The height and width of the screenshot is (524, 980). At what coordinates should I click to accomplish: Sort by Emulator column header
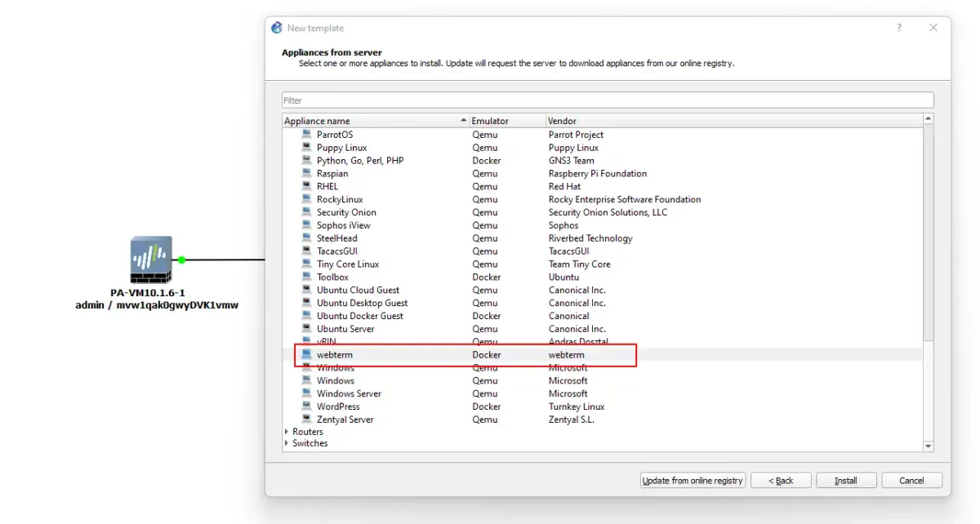pos(508,121)
